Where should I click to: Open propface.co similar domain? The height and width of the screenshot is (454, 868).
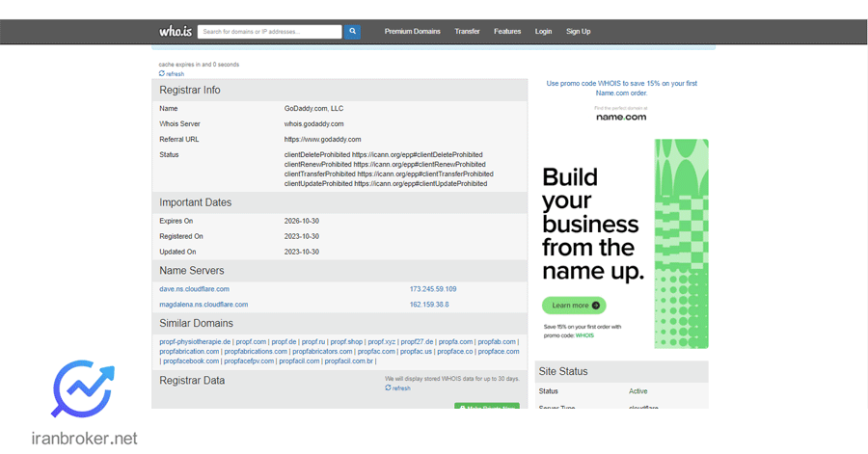coord(455,351)
